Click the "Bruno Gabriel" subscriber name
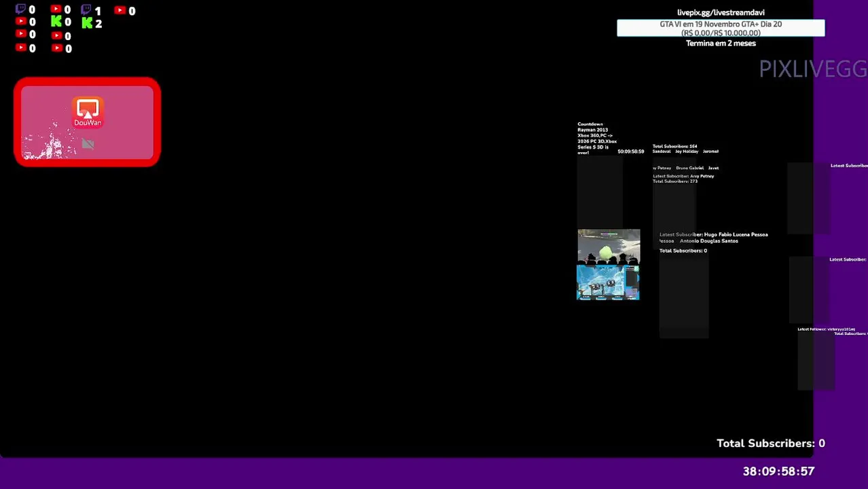Viewport: 868px width, 489px height. [x=690, y=168]
